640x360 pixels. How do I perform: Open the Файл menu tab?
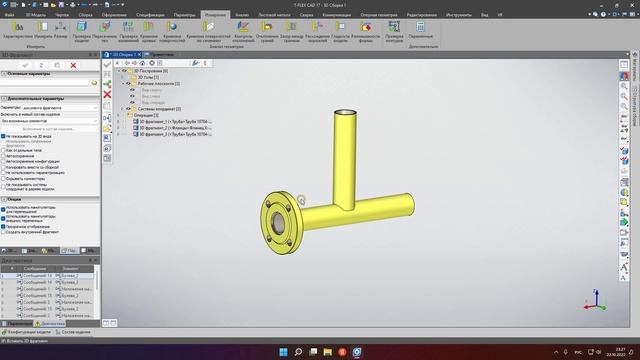[9, 15]
